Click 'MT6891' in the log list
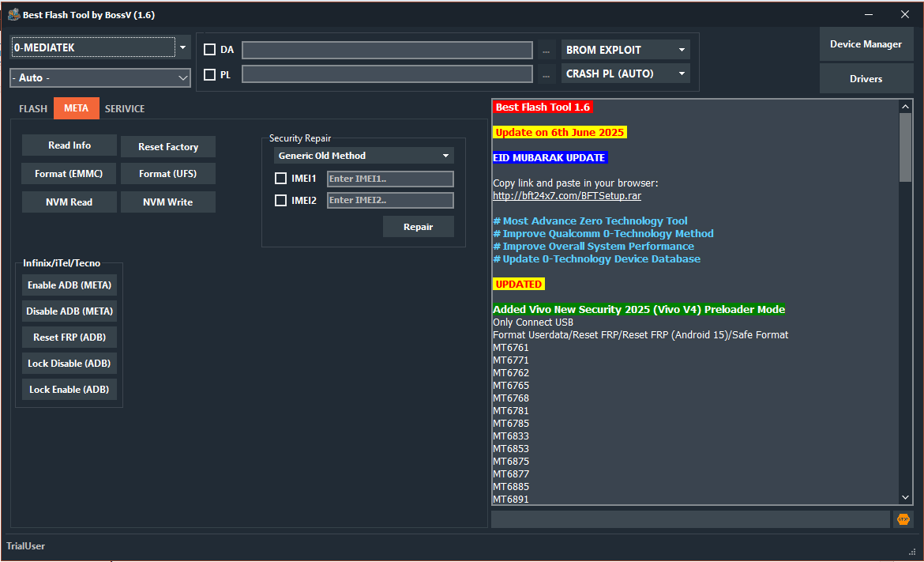 511,500
